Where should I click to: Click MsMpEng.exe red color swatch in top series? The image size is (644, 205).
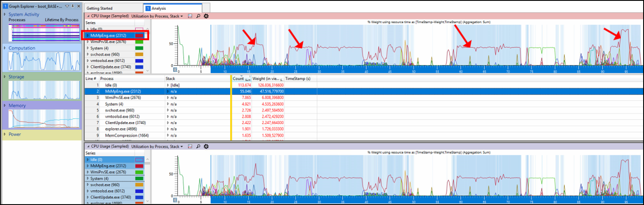(139, 36)
